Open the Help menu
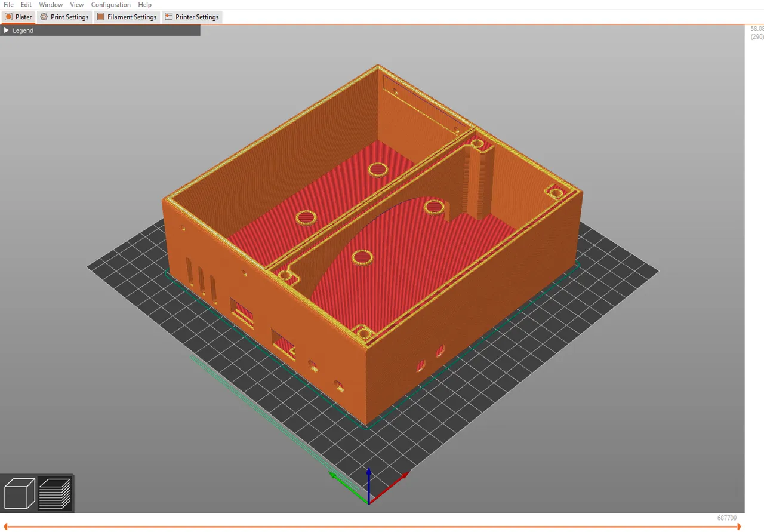The width and height of the screenshot is (764, 532). click(145, 5)
